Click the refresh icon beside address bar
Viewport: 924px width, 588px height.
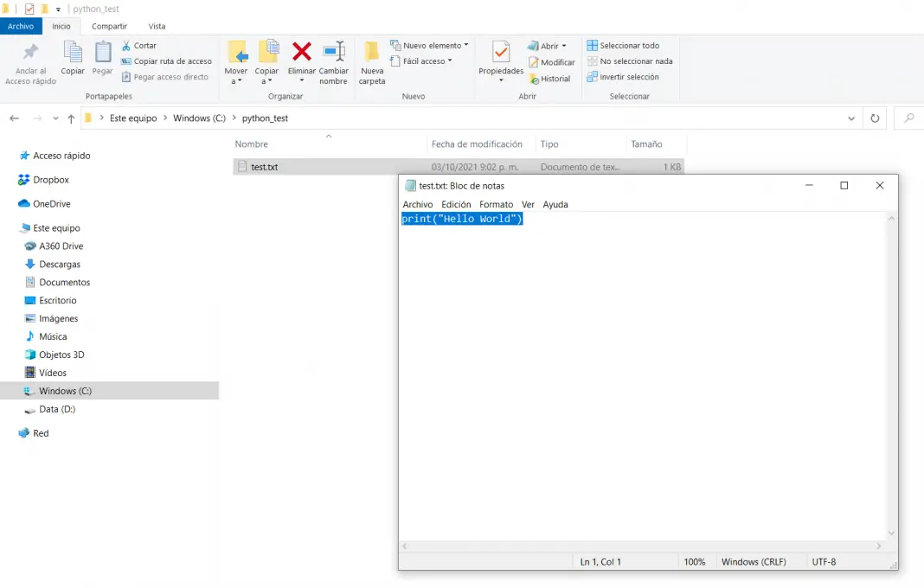click(875, 118)
